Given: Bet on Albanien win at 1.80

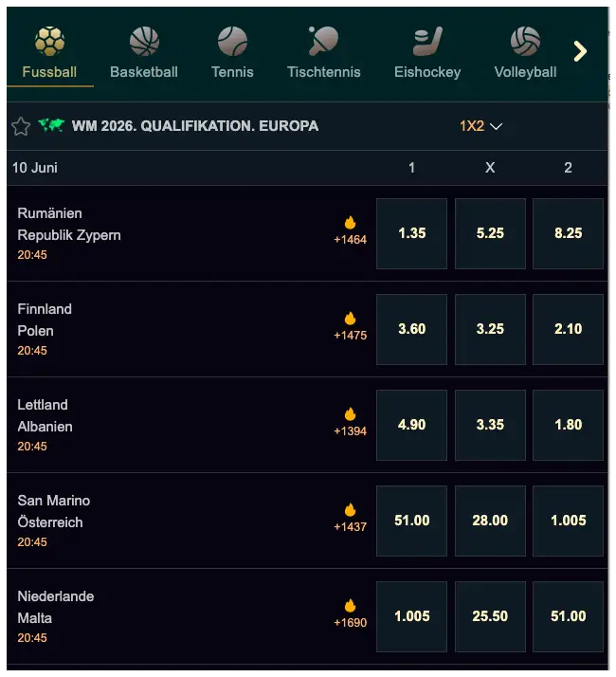Looking at the screenshot, I should click(x=568, y=426).
